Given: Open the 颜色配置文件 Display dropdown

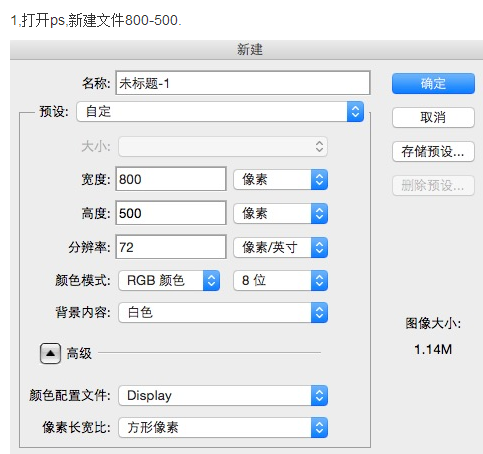Looking at the screenshot, I should pos(223,396).
